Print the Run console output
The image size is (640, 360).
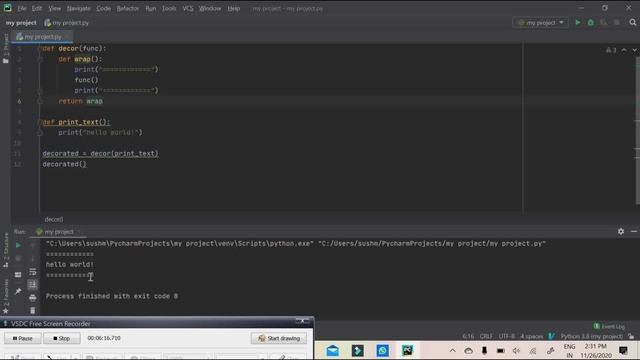point(33,298)
